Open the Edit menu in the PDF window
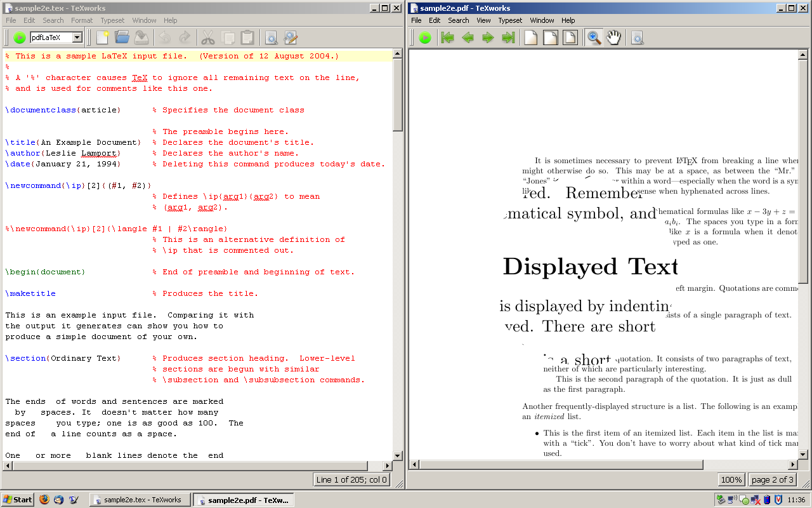This screenshot has width=812, height=508. [435, 20]
